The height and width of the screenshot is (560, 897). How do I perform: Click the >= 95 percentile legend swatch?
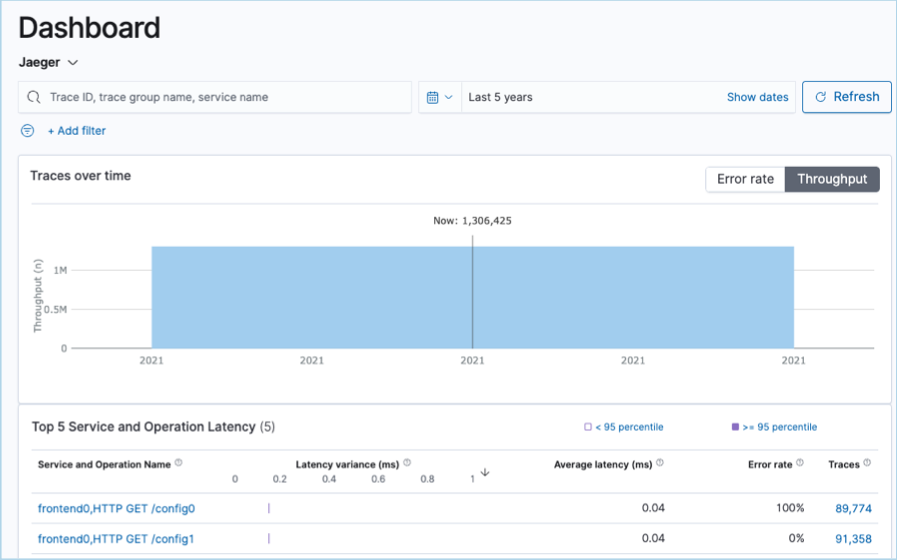[735, 427]
